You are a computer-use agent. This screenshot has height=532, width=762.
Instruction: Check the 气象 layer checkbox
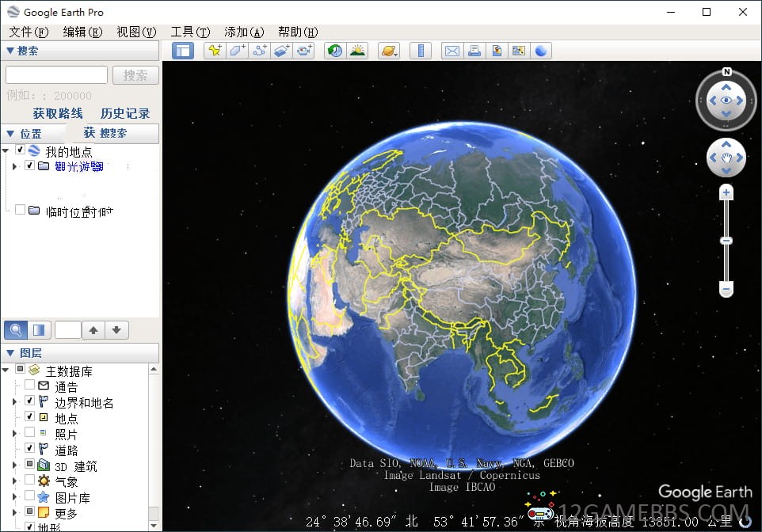point(29,480)
